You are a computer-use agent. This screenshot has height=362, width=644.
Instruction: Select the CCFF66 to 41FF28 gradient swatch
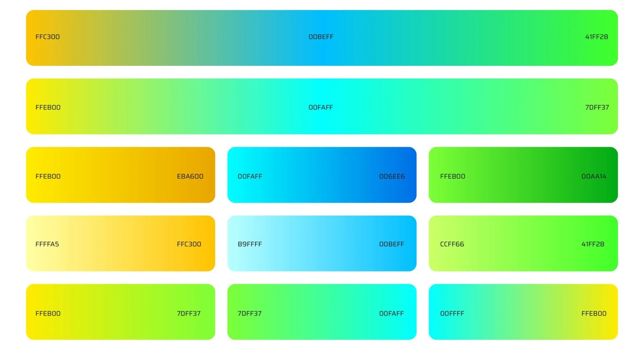click(x=523, y=244)
